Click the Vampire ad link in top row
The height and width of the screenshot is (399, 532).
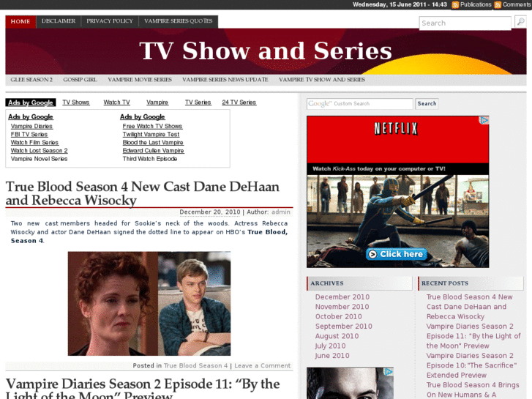pos(157,102)
